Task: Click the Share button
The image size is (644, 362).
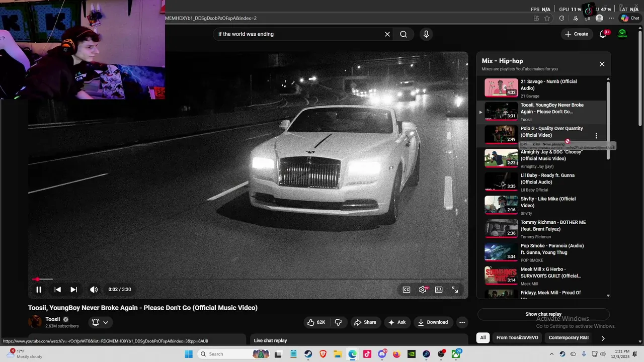Action: pos(365,322)
